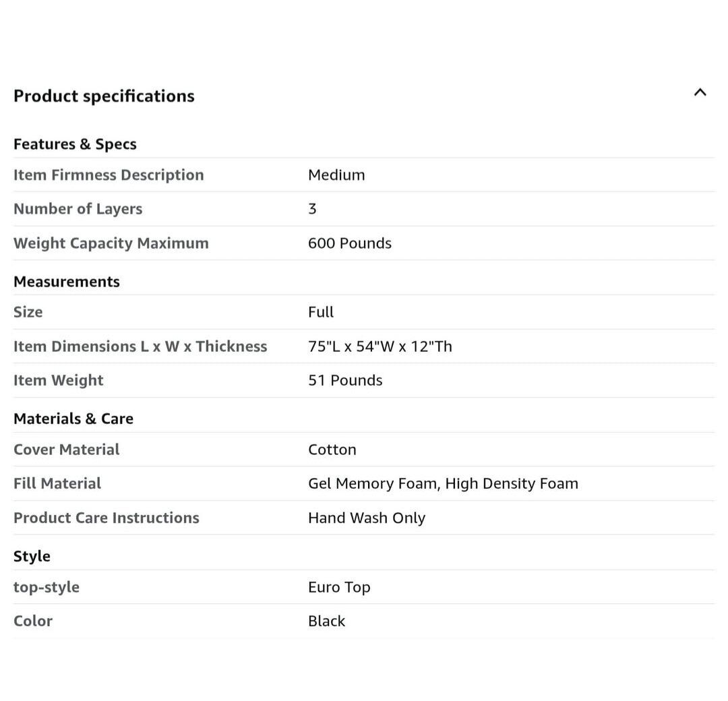The image size is (728, 701).
Task: Tap the Weight Capacity Maximum label
Action: tap(111, 243)
